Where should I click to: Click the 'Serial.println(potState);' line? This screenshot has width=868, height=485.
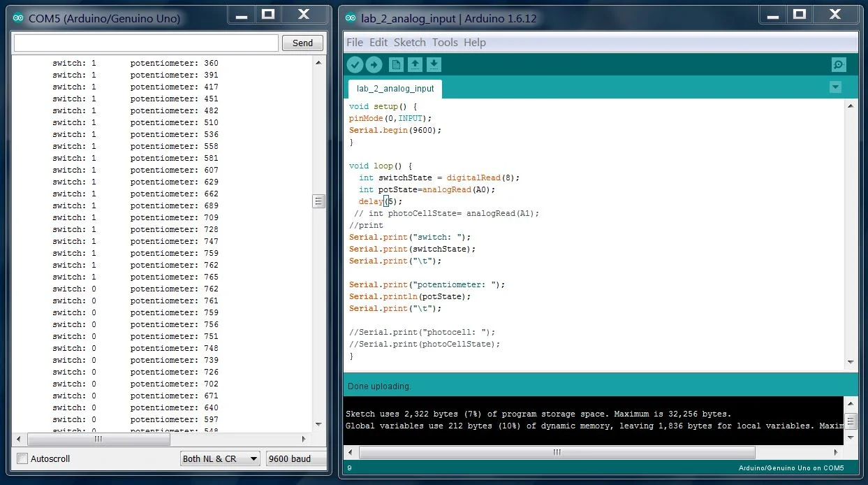click(410, 296)
